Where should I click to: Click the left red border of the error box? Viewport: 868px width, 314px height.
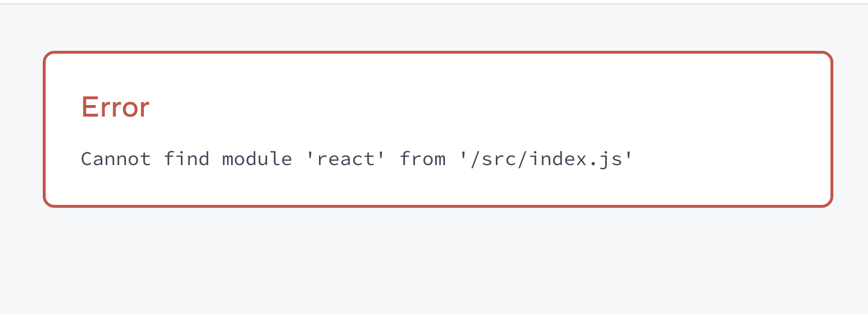(44, 129)
